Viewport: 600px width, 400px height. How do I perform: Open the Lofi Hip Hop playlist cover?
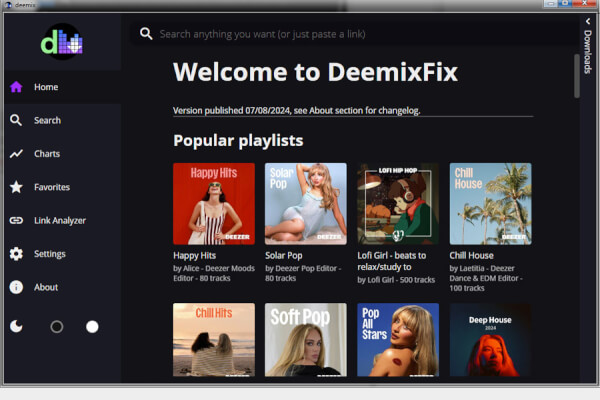point(398,204)
